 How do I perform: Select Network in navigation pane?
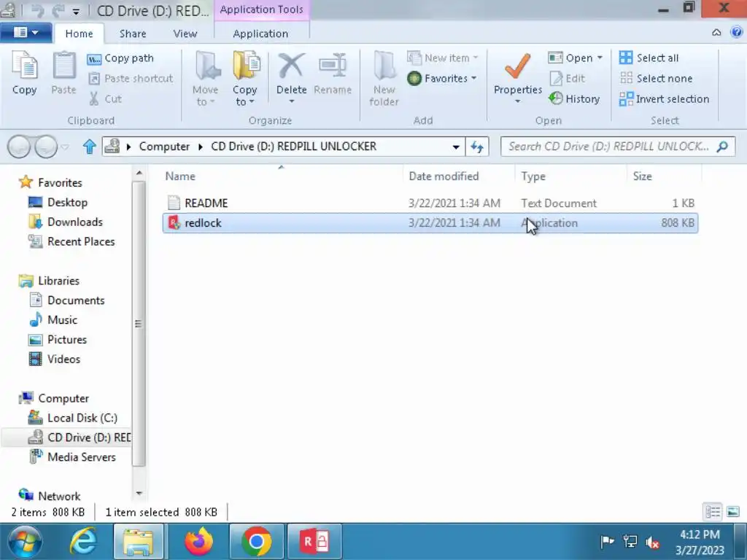point(50,496)
